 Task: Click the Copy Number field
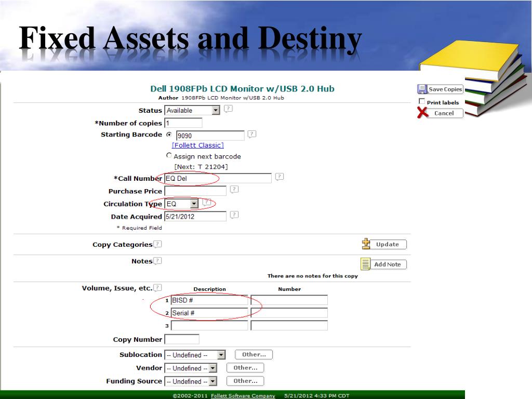pos(182,339)
